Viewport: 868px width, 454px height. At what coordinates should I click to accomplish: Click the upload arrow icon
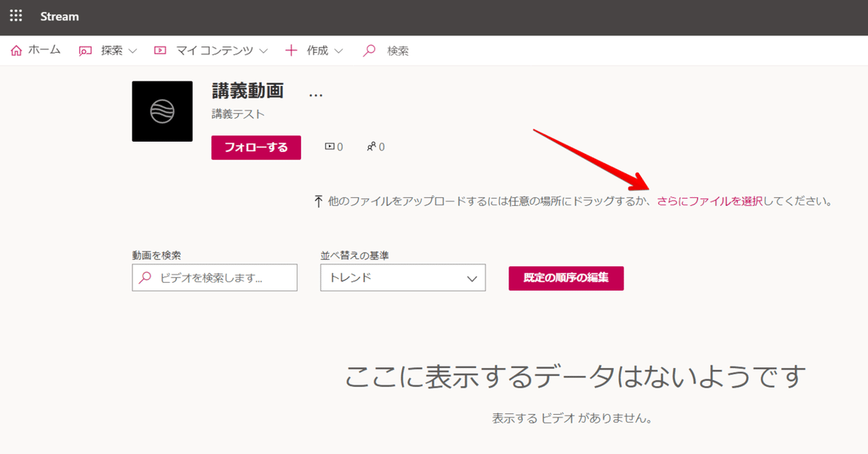click(318, 202)
